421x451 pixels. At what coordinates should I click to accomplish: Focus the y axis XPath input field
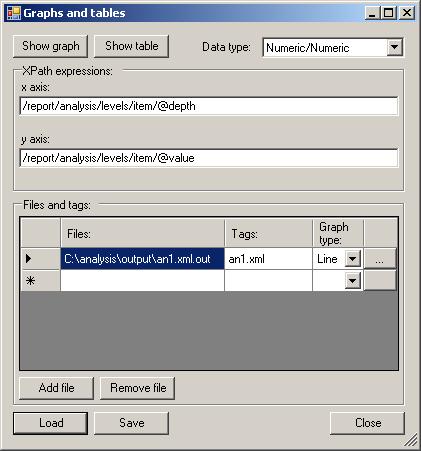point(209,158)
